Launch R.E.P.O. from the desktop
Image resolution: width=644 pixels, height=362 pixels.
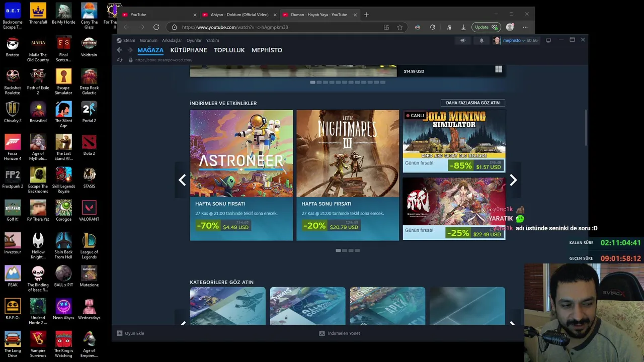(13, 309)
